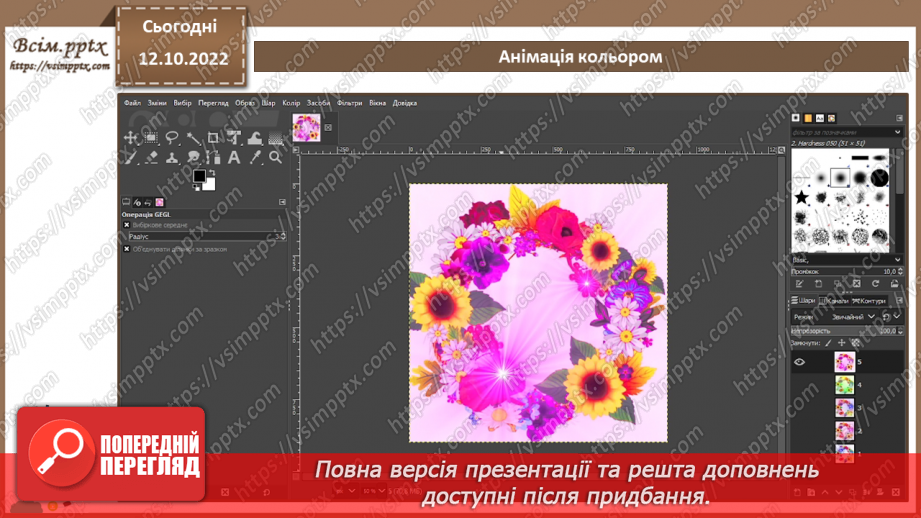921x518 pixels.
Task: Switch to the Channels tab
Action: pos(834,300)
